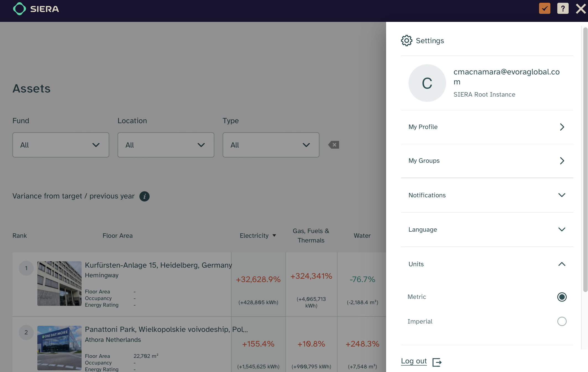Open the Location dropdown
This screenshot has width=588, height=372.
pyautogui.click(x=166, y=145)
